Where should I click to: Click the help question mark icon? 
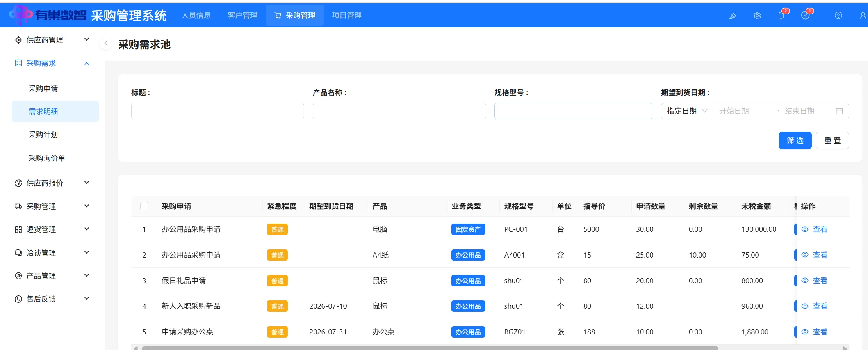(x=838, y=16)
